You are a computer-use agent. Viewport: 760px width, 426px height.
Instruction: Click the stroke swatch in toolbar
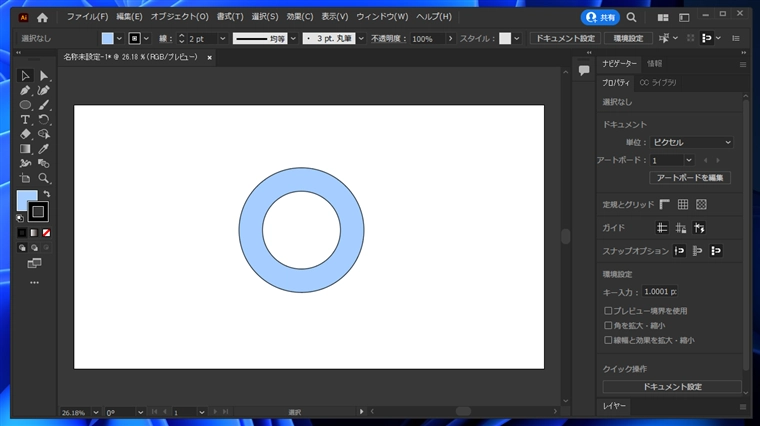coord(38,211)
